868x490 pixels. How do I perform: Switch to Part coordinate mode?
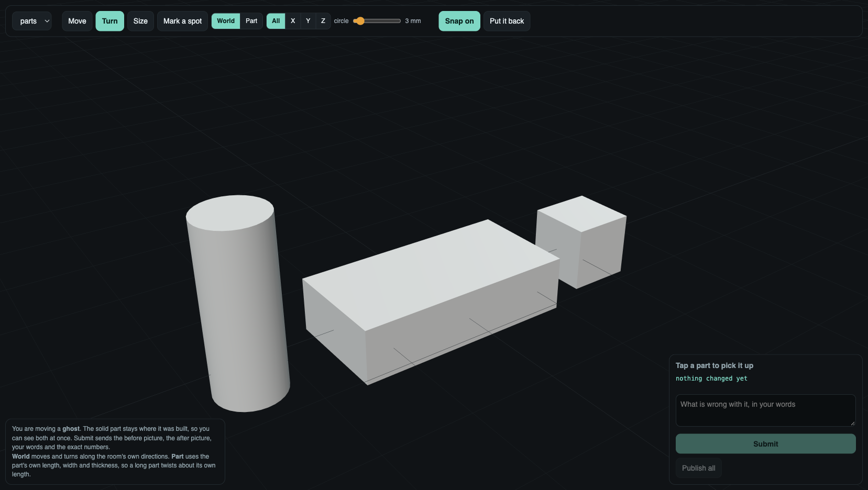(251, 21)
